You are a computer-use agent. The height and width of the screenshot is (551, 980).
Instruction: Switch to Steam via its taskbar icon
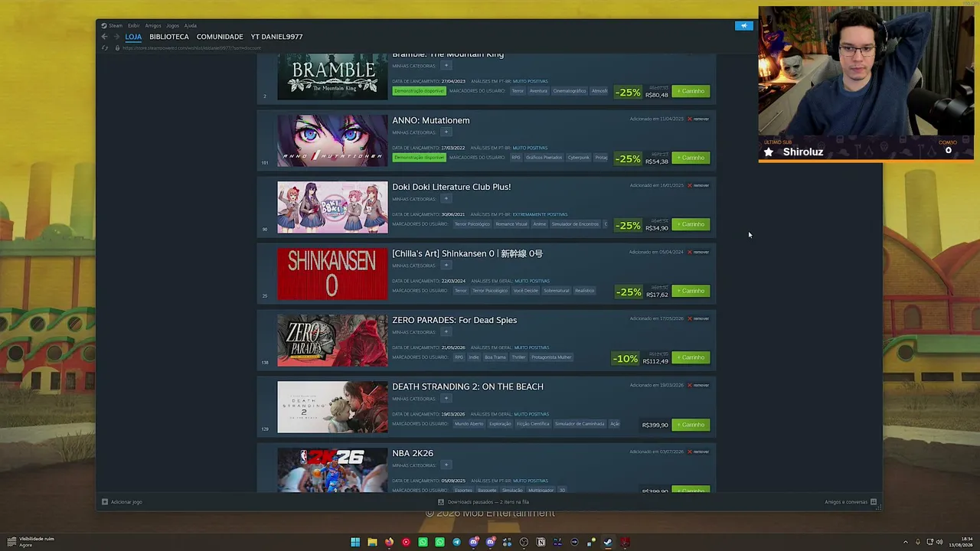point(608,543)
